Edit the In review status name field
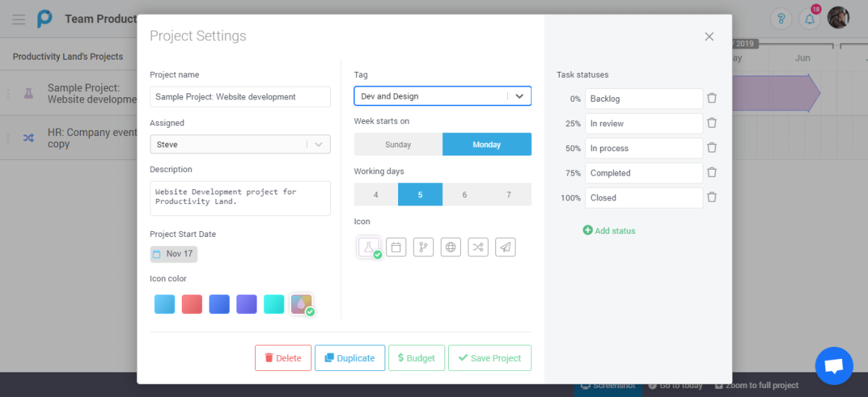 point(644,123)
